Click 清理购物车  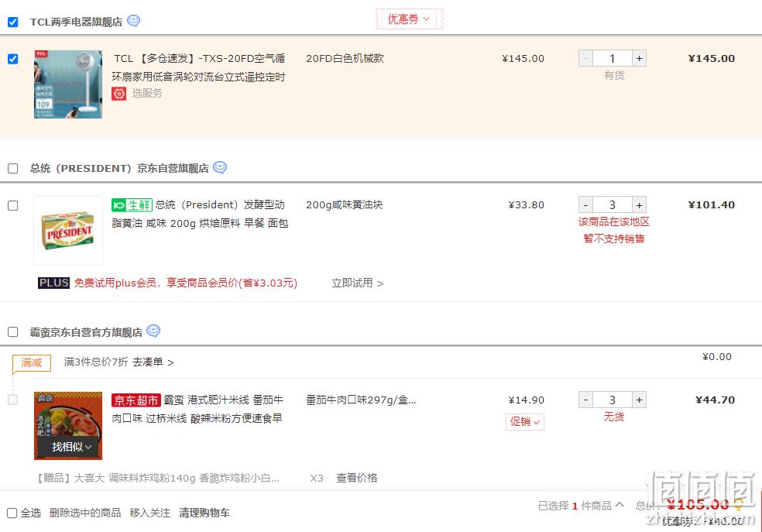pos(204,513)
